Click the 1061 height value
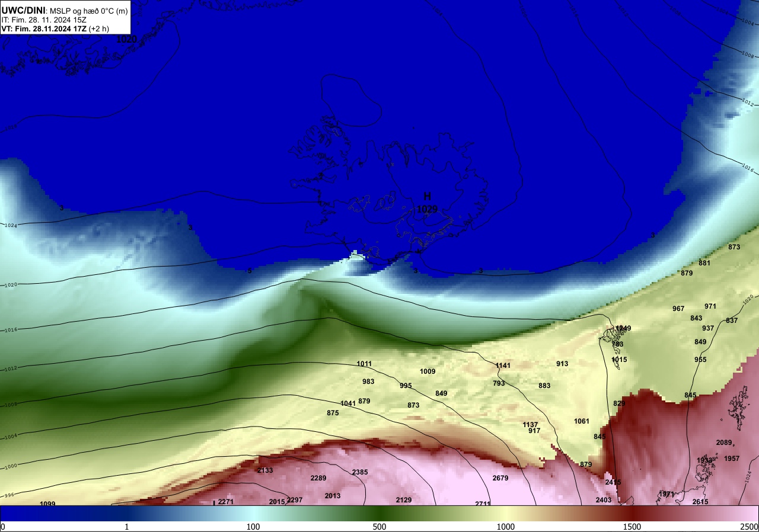The image size is (759, 532). 582,421
